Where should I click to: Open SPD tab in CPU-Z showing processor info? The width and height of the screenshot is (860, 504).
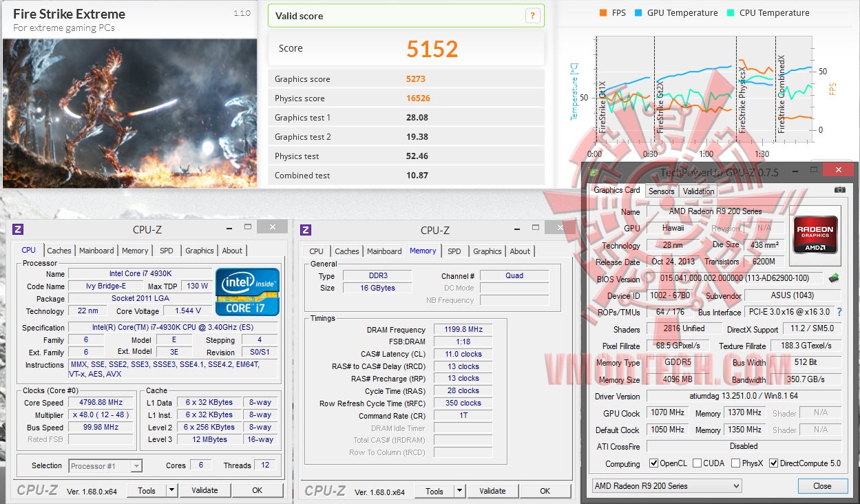tap(166, 251)
